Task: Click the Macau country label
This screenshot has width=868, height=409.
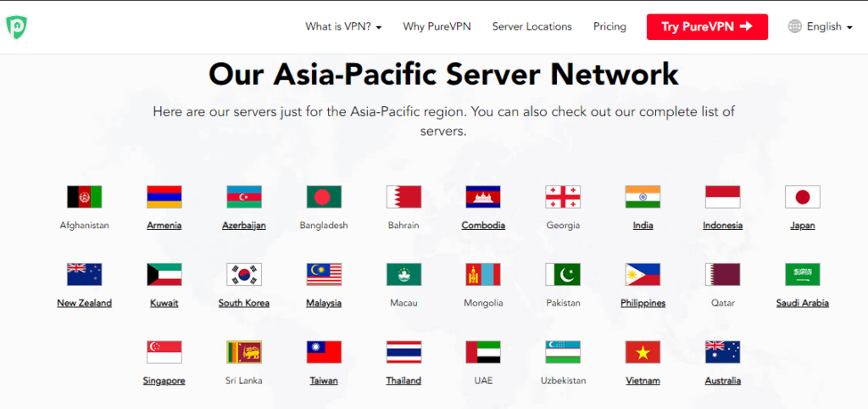Action: coord(403,303)
